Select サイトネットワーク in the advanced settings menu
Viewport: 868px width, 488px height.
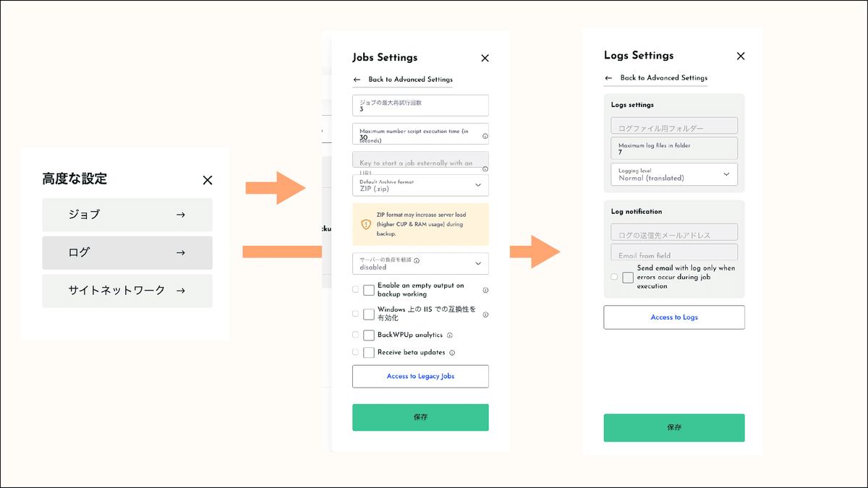point(127,291)
